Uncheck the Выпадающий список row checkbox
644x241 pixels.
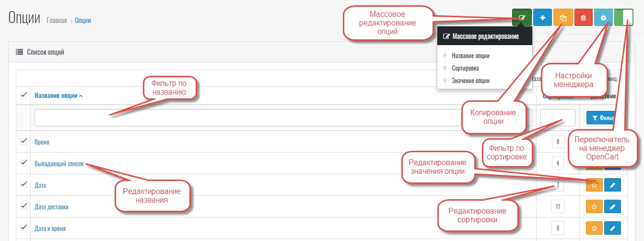pyautogui.click(x=23, y=163)
